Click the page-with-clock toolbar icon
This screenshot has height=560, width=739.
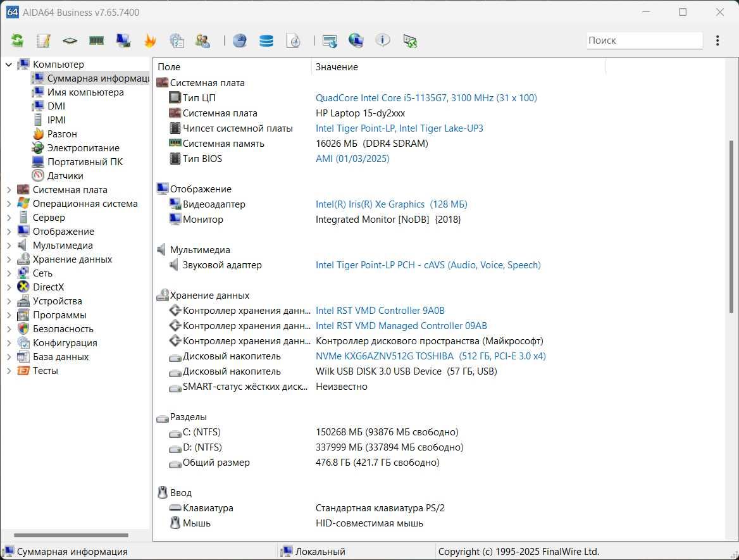[x=293, y=40]
